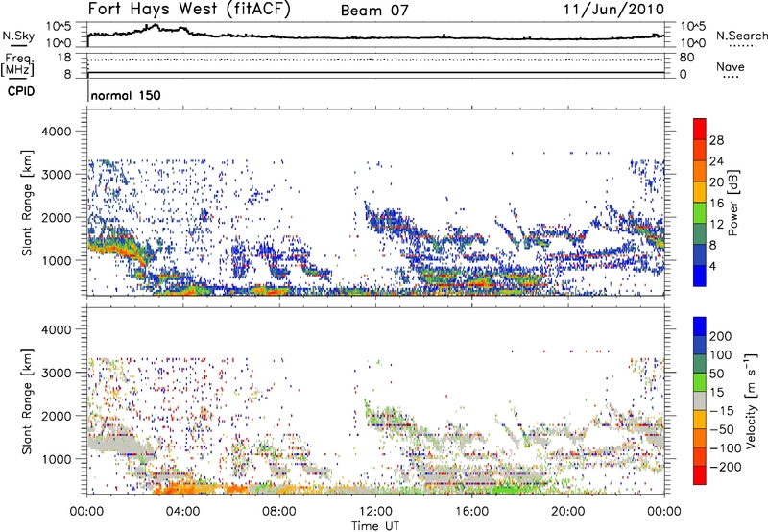Click the "12" power colorbar label
Image resolution: width=768 pixels, height=532 pixels.
716,225
